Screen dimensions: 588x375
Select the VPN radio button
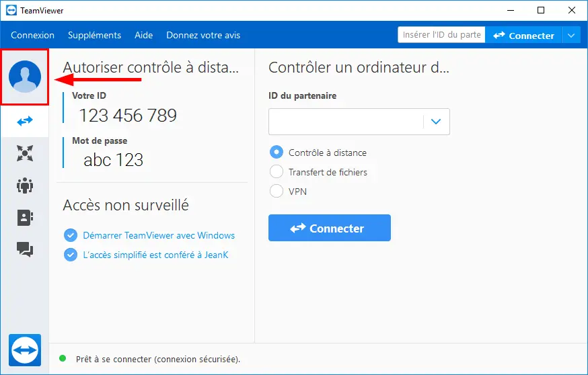pyautogui.click(x=277, y=191)
